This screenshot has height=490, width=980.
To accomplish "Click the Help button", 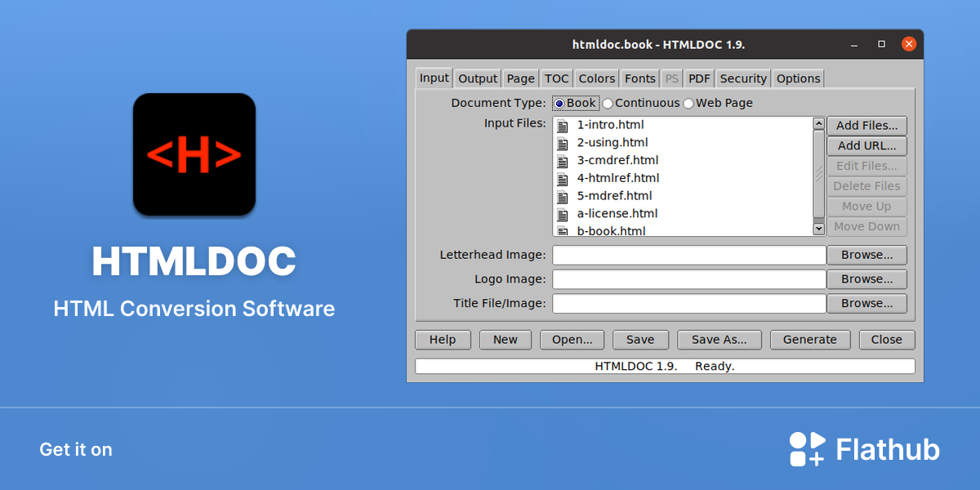I will pos(443,340).
